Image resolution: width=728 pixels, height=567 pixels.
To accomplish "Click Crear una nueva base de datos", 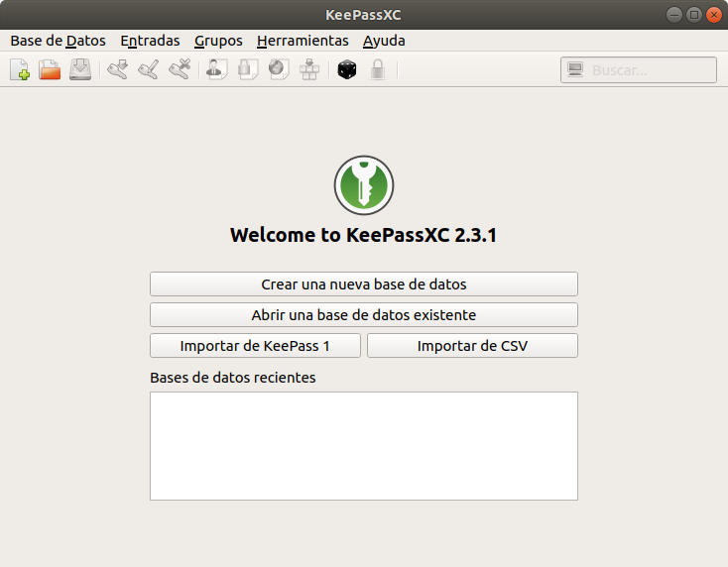I will point(363,284).
